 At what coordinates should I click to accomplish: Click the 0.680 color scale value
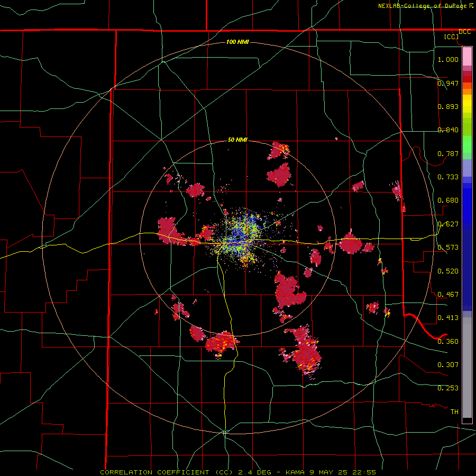448,200
